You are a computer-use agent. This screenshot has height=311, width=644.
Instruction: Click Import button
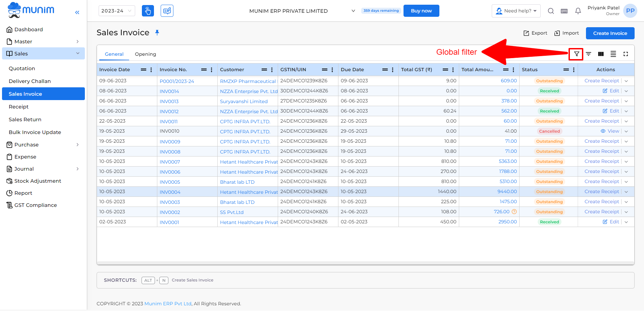tap(567, 33)
